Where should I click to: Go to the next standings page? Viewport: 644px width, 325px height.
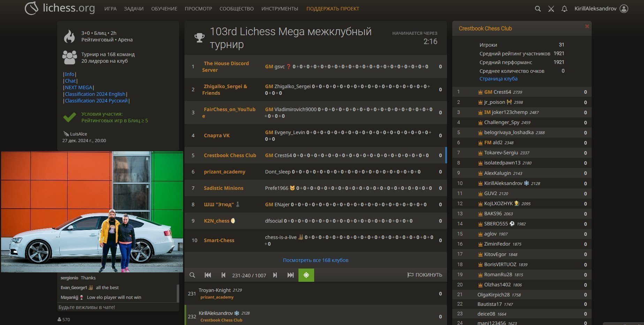pyautogui.click(x=275, y=275)
